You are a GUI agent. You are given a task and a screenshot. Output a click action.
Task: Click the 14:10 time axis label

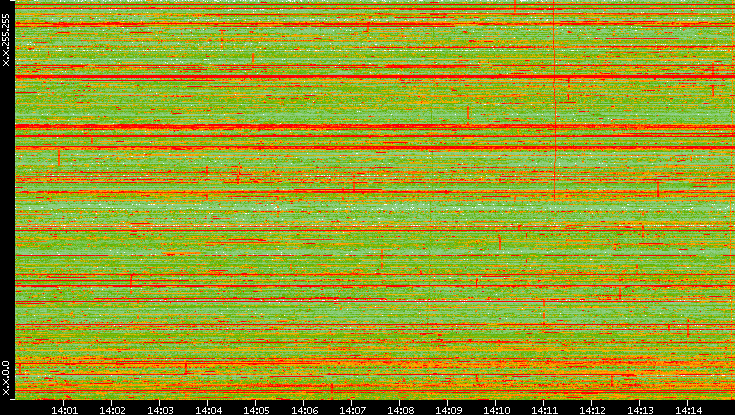point(496,411)
